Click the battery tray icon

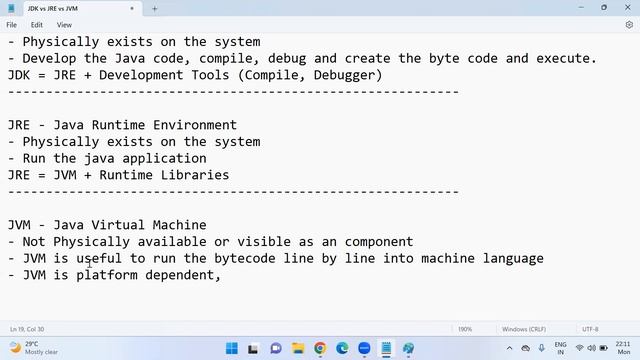click(604, 348)
